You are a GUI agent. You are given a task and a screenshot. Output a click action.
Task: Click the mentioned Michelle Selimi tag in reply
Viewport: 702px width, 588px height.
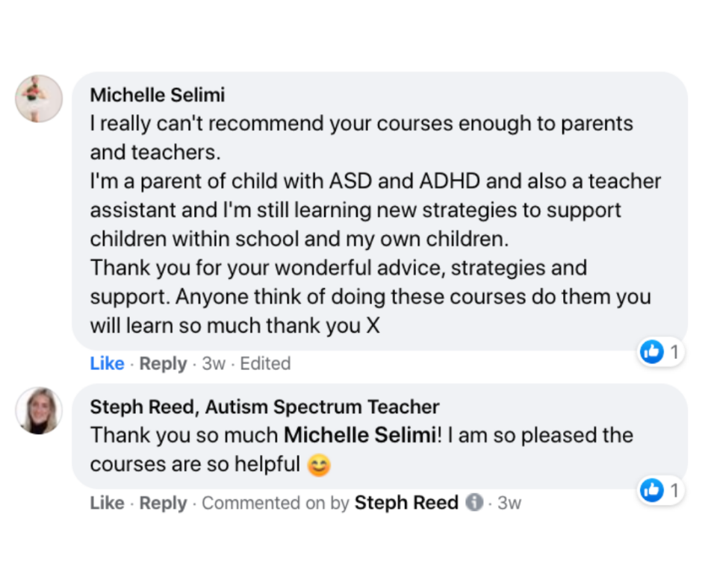coord(360,435)
